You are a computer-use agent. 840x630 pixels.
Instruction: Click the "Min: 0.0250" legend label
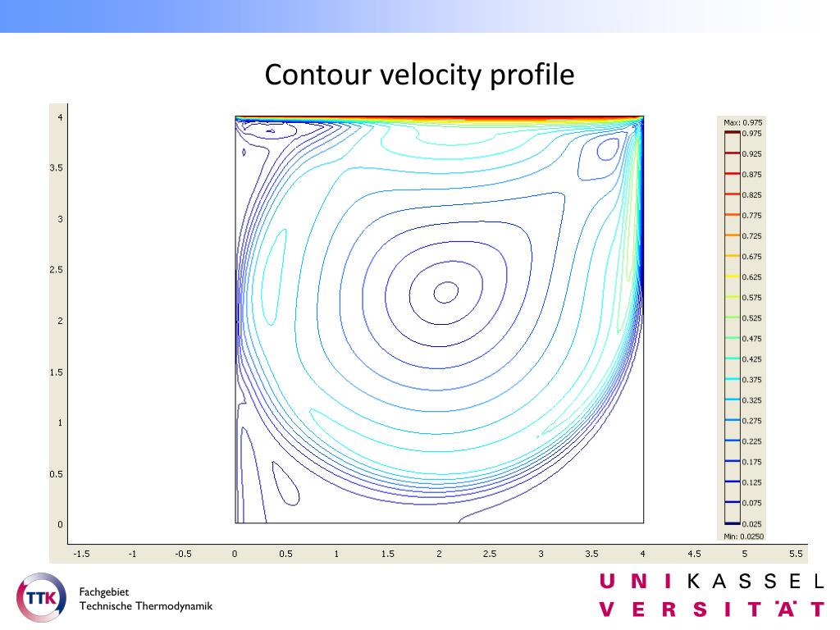(x=743, y=536)
